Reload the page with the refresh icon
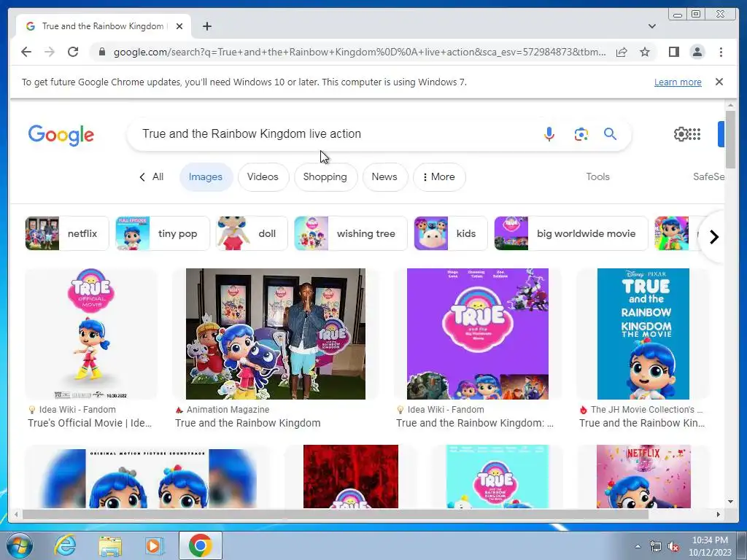Screen dimensions: 747x560 (73, 52)
